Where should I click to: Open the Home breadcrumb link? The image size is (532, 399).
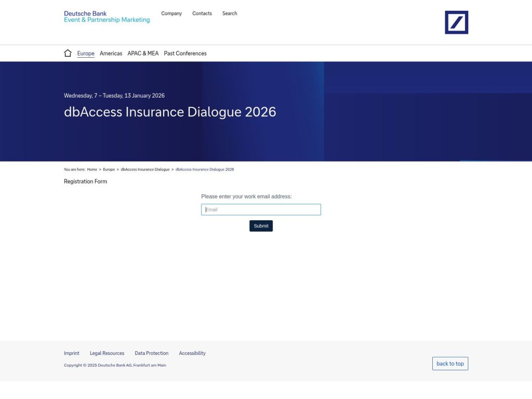(x=92, y=169)
